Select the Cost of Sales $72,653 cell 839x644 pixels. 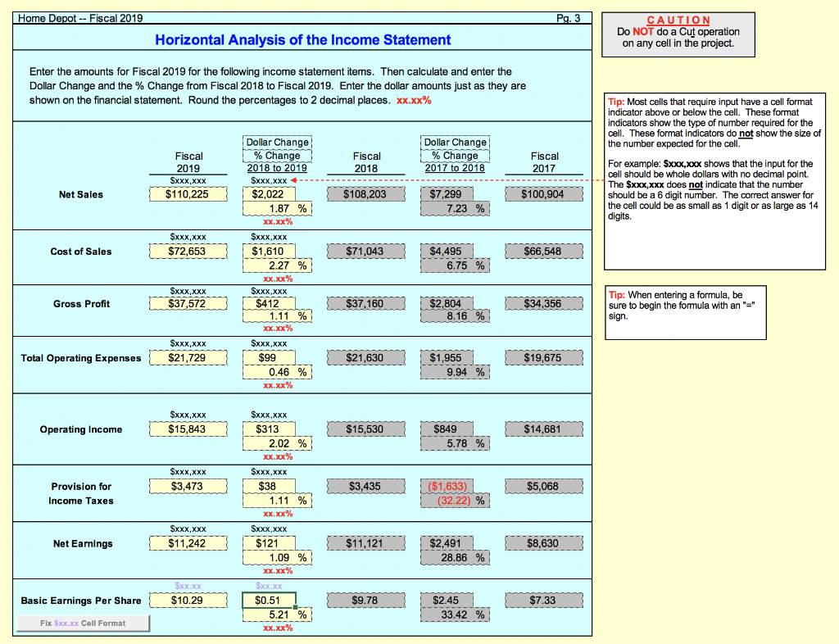click(x=188, y=251)
